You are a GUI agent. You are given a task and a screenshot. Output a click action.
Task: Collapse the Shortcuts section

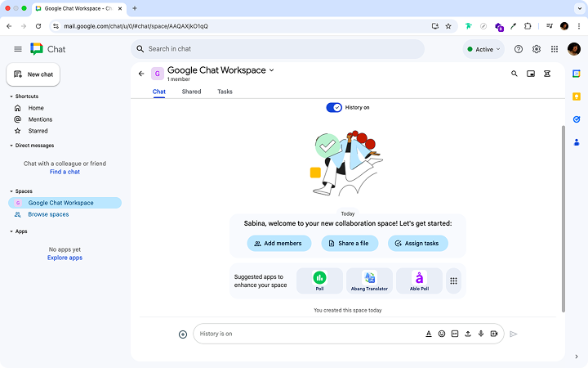coord(11,96)
